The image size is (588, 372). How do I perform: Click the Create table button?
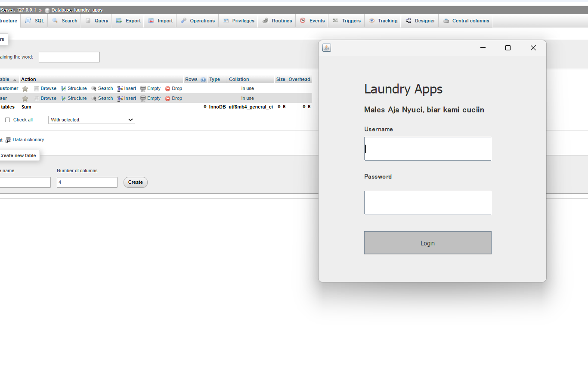(x=136, y=183)
